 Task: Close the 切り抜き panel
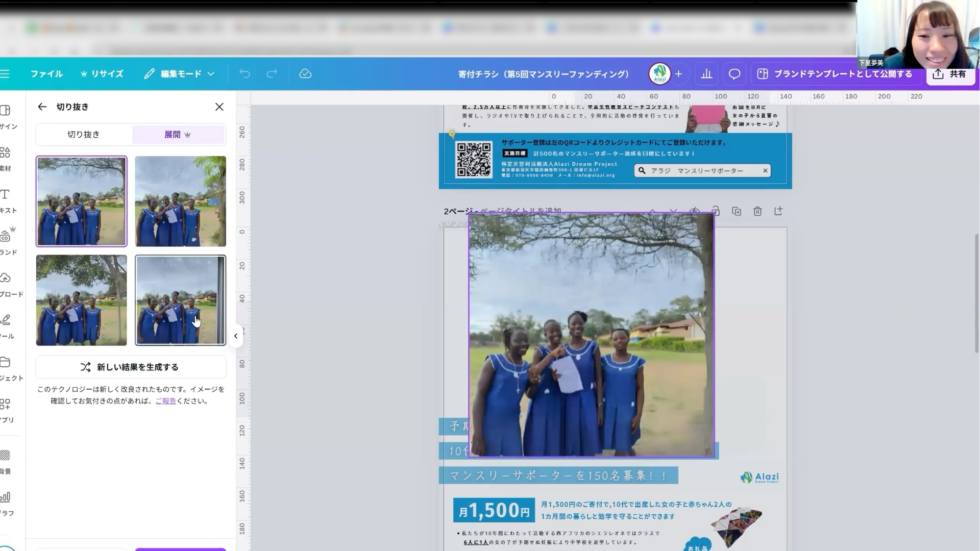(219, 107)
